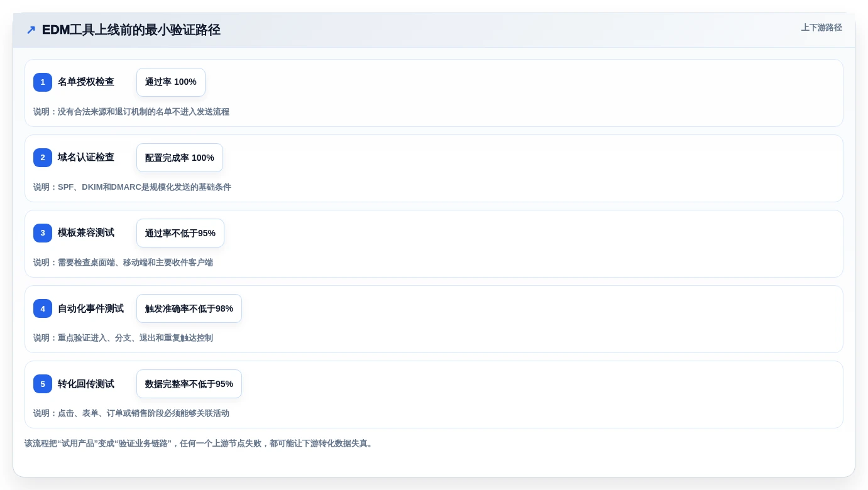Click the 配置完成率 100% metric chip

click(180, 158)
